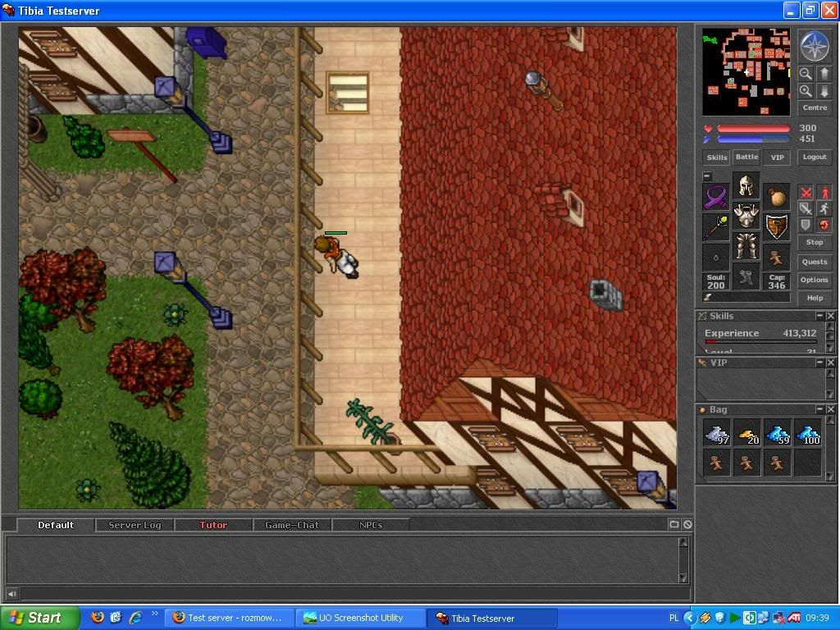
Task: Close the Skills panel
Action: click(830, 316)
